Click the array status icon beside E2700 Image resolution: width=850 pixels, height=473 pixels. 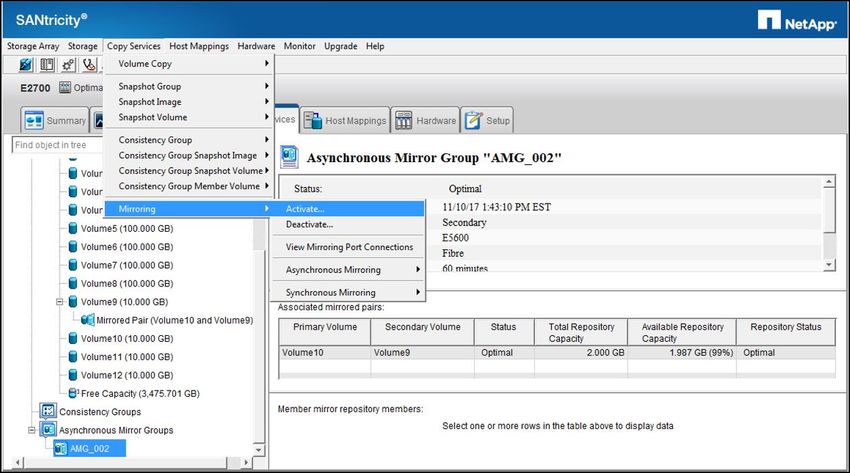(65, 87)
